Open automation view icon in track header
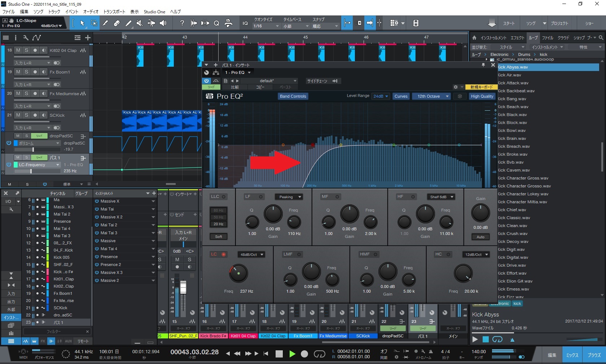 click(36, 37)
